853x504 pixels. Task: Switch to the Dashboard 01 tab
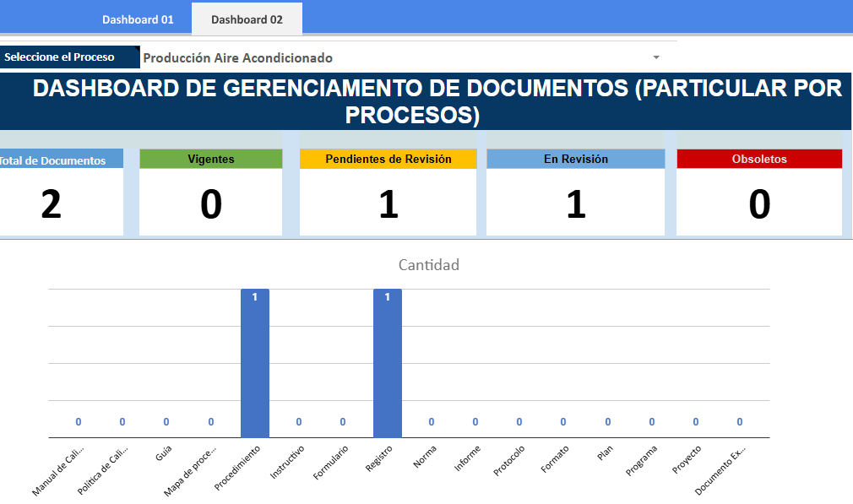point(138,19)
